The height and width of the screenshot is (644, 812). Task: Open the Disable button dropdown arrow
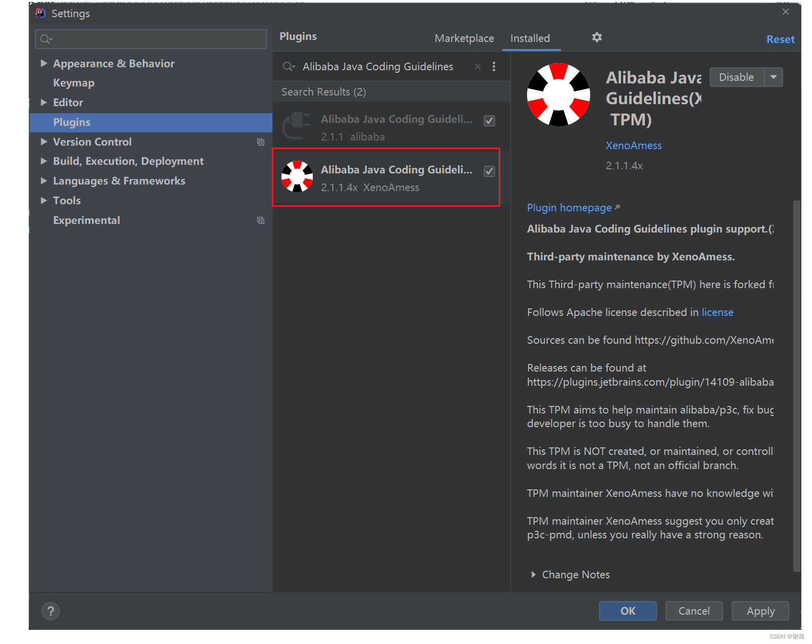click(774, 77)
